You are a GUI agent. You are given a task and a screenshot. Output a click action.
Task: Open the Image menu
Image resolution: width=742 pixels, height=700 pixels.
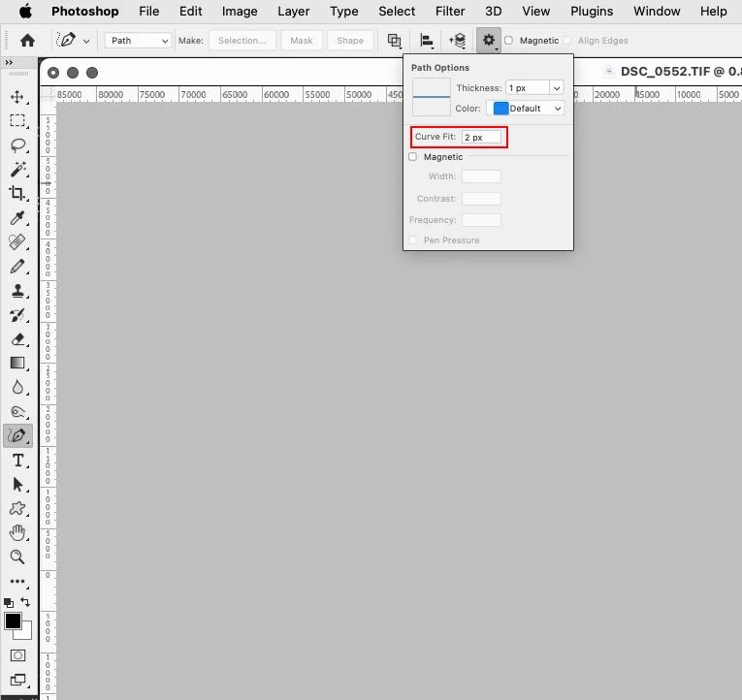click(x=240, y=11)
